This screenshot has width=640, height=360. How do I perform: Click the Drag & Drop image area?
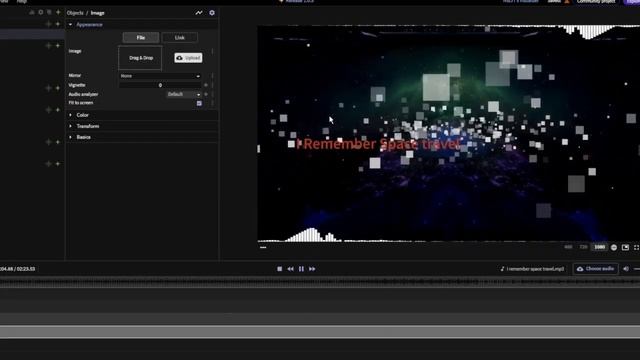click(140, 58)
